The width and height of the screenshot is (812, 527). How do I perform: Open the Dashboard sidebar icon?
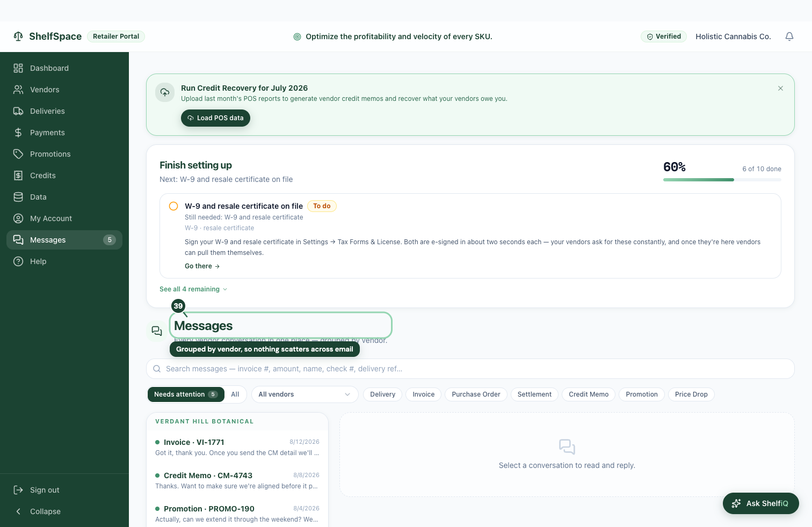click(18, 68)
